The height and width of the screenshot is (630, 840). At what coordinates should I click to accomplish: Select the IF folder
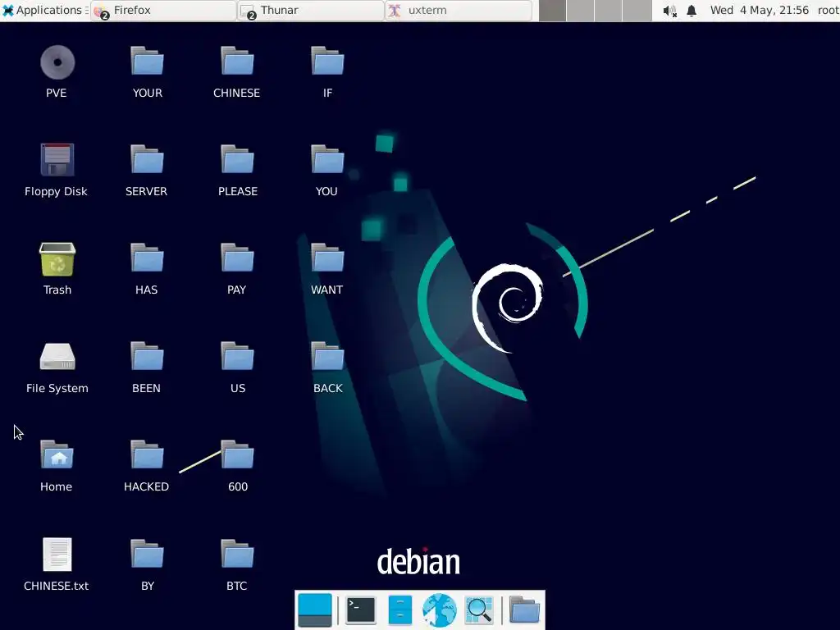(327, 61)
